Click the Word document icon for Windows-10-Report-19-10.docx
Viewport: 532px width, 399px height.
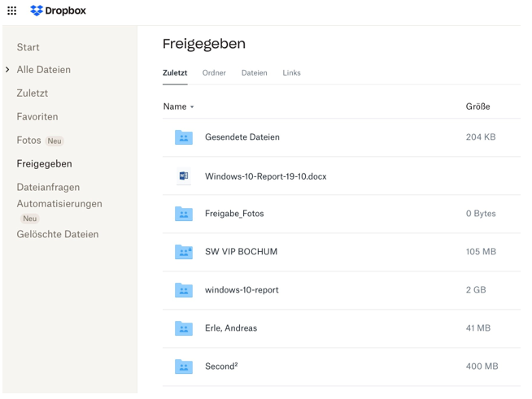click(184, 176)
